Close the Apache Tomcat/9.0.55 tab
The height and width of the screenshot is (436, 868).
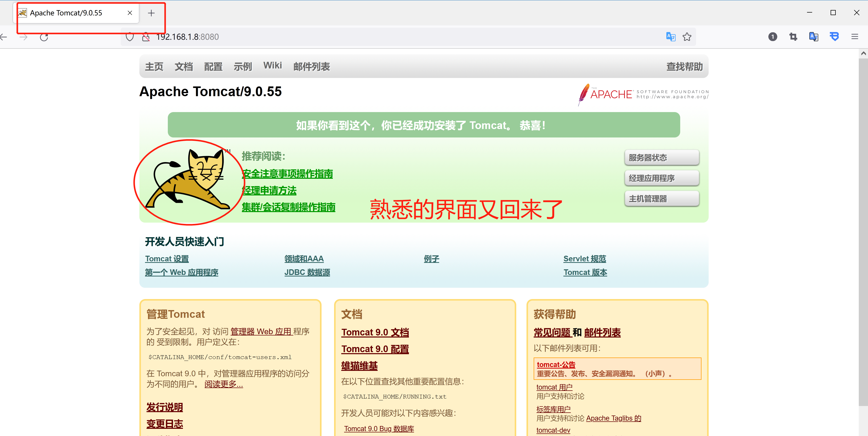pos(130,13)
